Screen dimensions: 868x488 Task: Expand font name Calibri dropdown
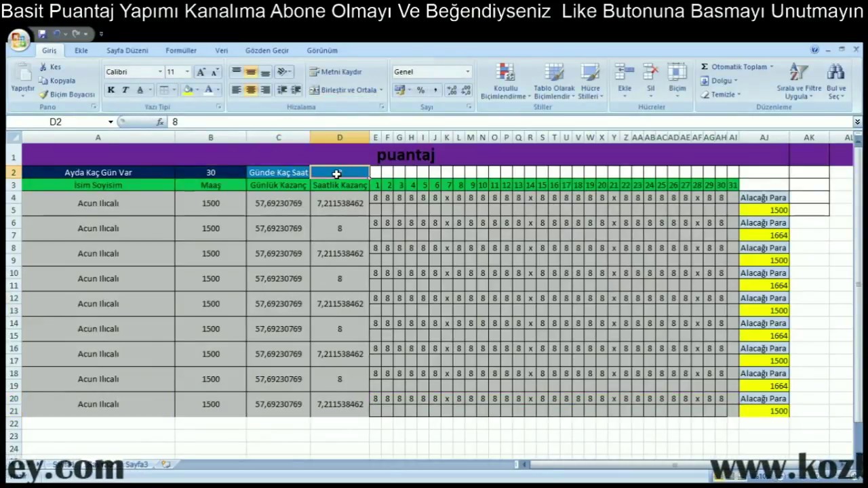point(160,72)
